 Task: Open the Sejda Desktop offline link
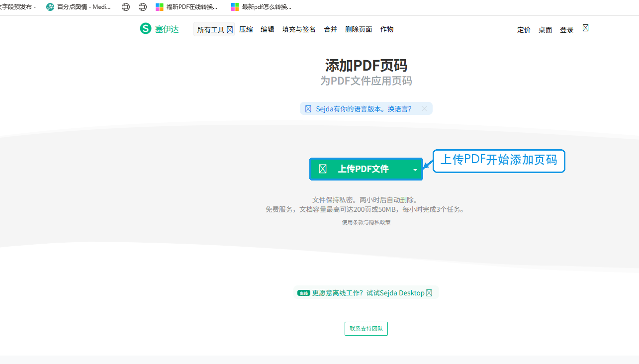coord(368,293)
